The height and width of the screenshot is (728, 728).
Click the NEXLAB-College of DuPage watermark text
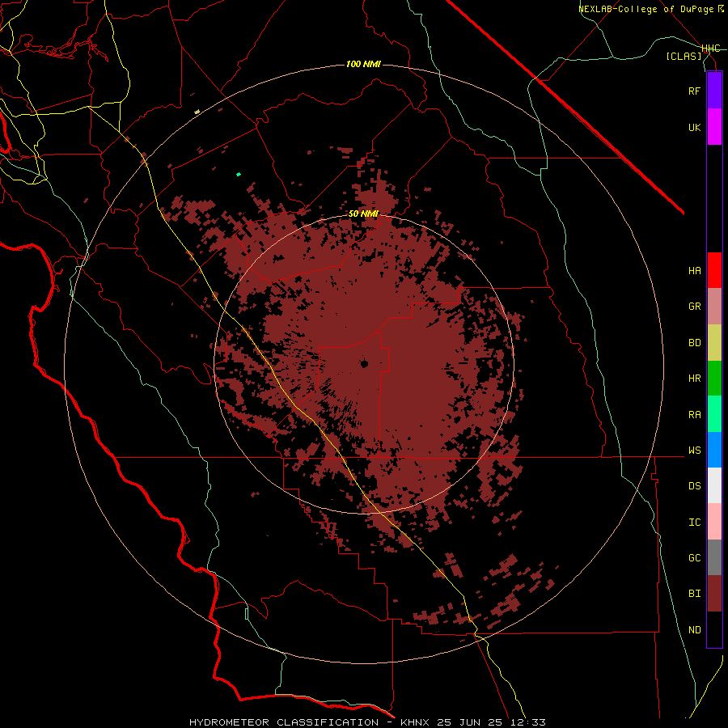(645, 9)
